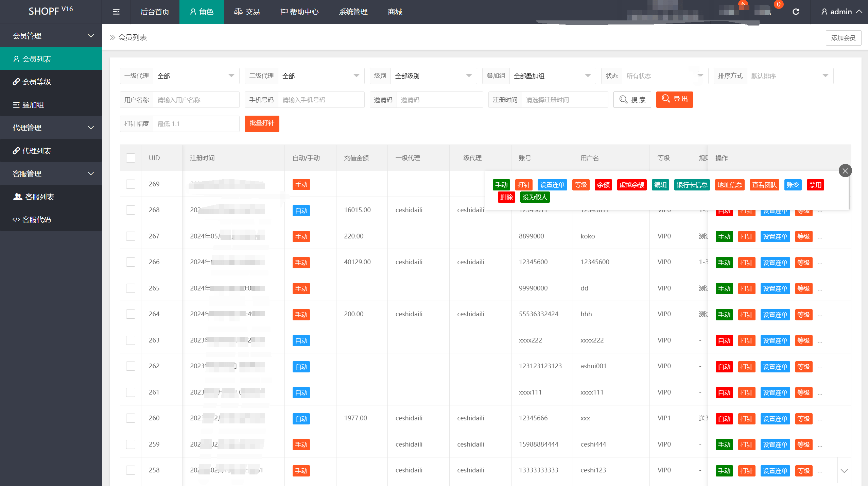This screenshot has width=868, height=486.
Task: Click the 用户名称 input field
Action: click(196, 100)
